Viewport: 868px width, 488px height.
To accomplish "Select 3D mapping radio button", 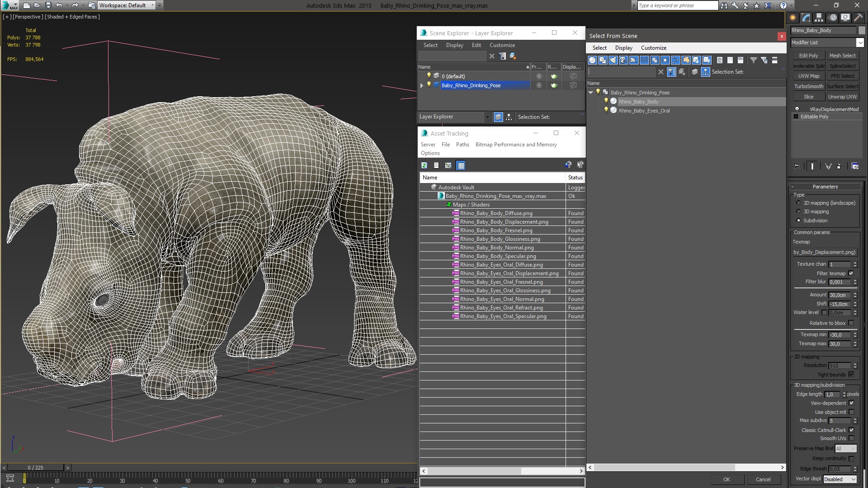I will click(798, 211).
